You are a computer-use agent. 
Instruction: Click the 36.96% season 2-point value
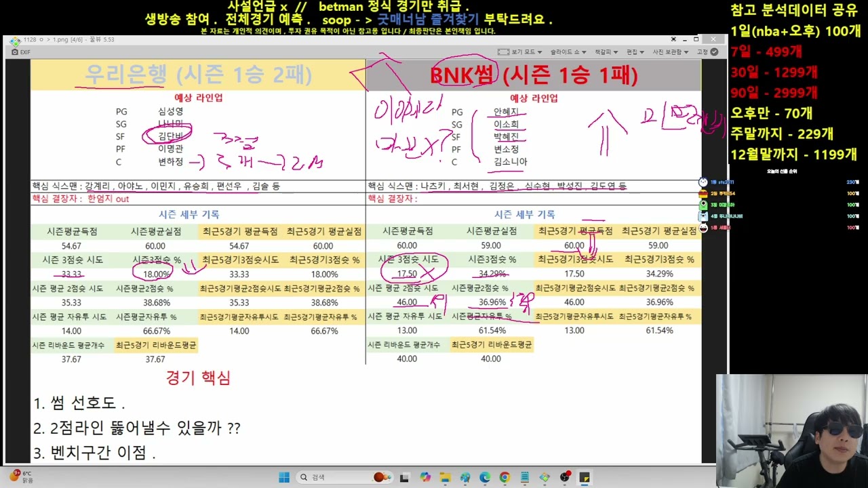click(492, 302)
